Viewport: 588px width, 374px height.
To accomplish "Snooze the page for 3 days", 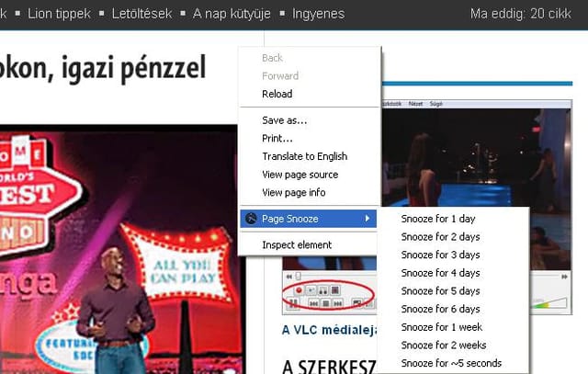I will (440, 255).
